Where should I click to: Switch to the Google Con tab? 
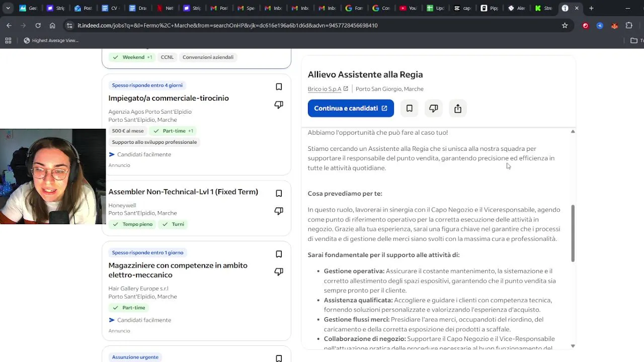tap(381, 8)
